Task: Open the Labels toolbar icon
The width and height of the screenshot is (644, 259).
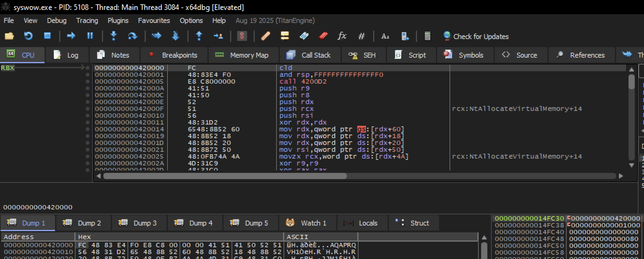Action: 304,36
